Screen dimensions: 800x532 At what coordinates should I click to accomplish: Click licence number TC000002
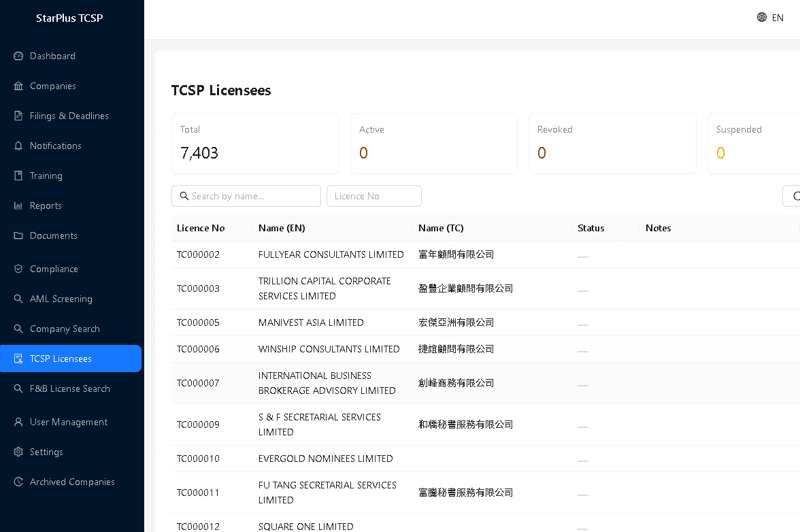click(198, 254)
